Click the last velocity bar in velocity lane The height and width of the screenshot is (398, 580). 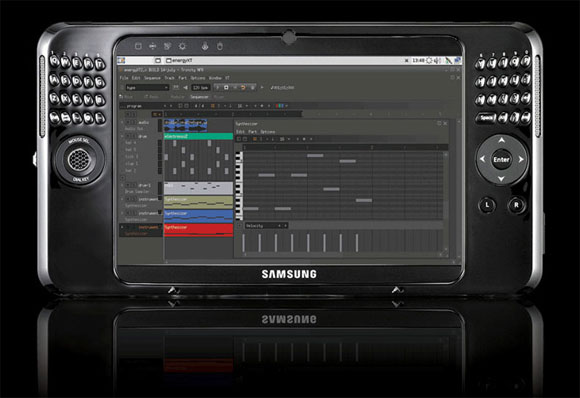click(357, 243)
